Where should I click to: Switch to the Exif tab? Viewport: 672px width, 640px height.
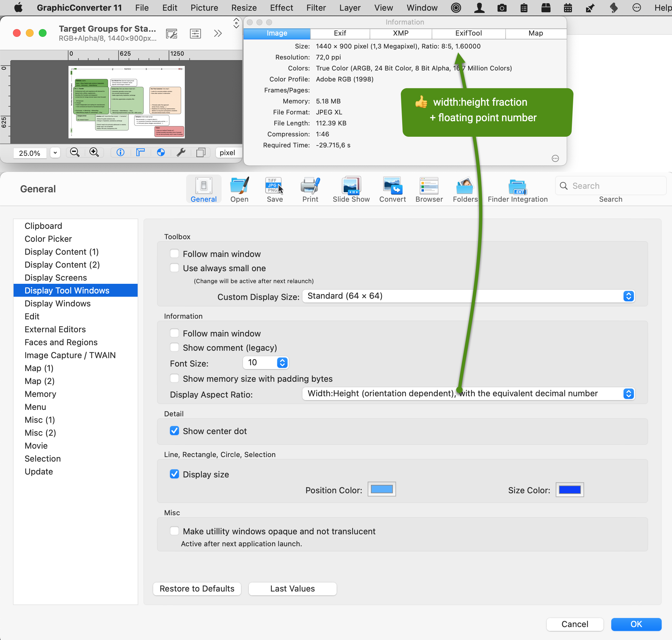pos(340,33)
